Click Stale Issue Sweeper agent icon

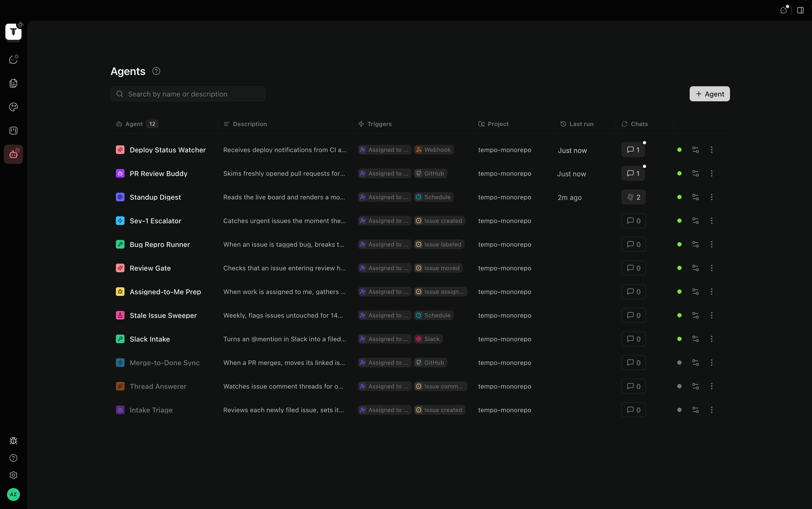pos(120,316)
